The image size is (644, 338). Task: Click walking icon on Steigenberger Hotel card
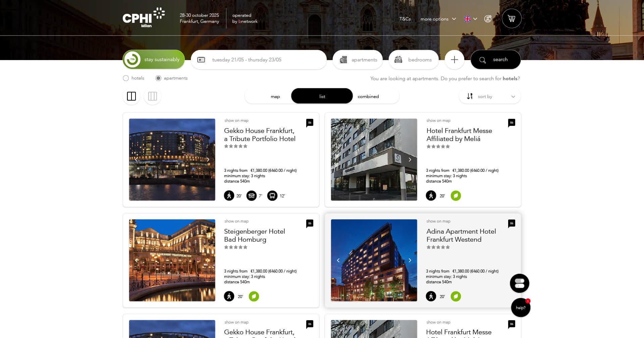point(229,296)
